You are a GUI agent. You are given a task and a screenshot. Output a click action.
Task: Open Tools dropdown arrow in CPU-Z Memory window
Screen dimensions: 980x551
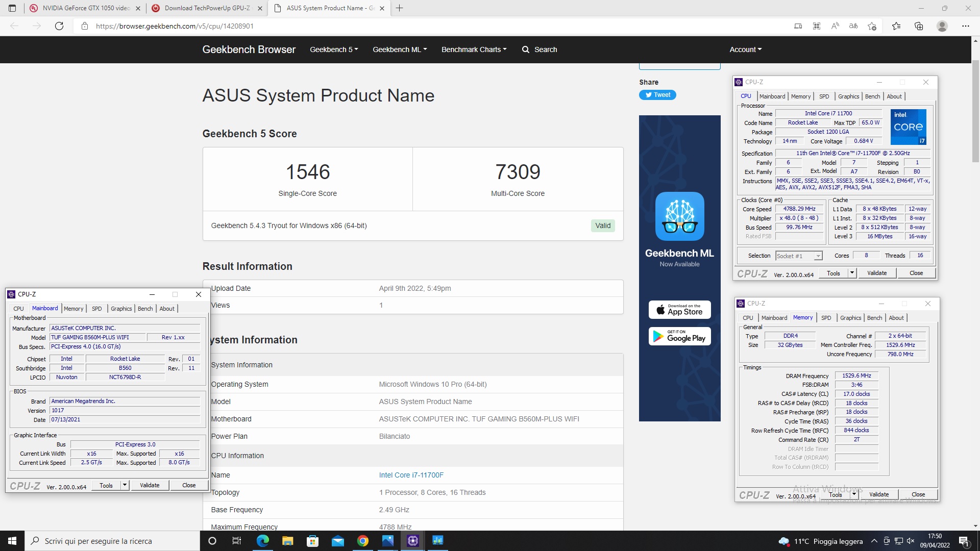854,494
